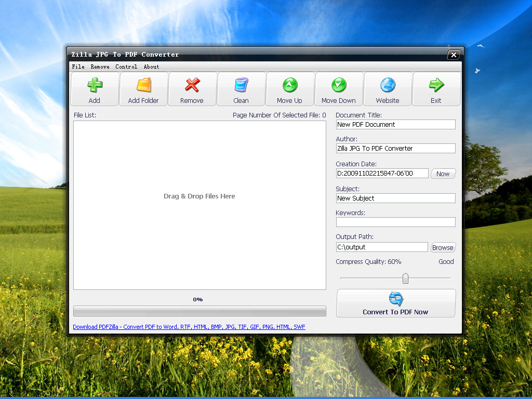The image size is (532, 399).
Task: Click the Compress Quality: 60% label
Action: (368, 262)
